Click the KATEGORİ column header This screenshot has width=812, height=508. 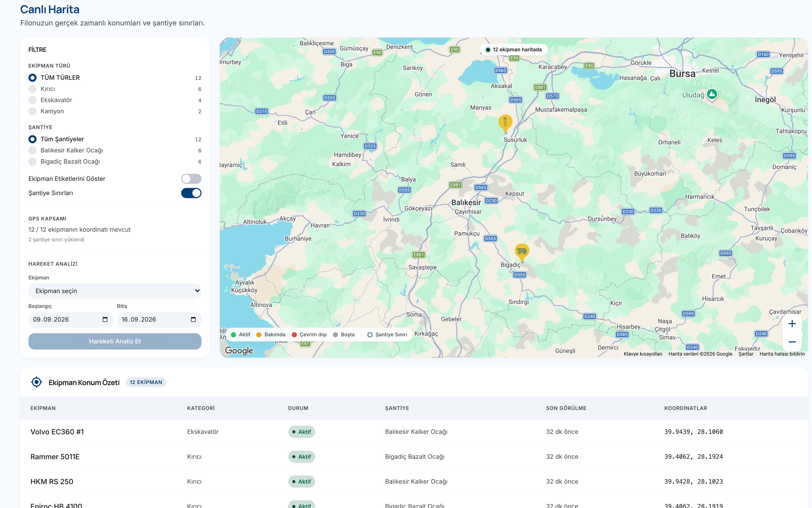point(201,408)
